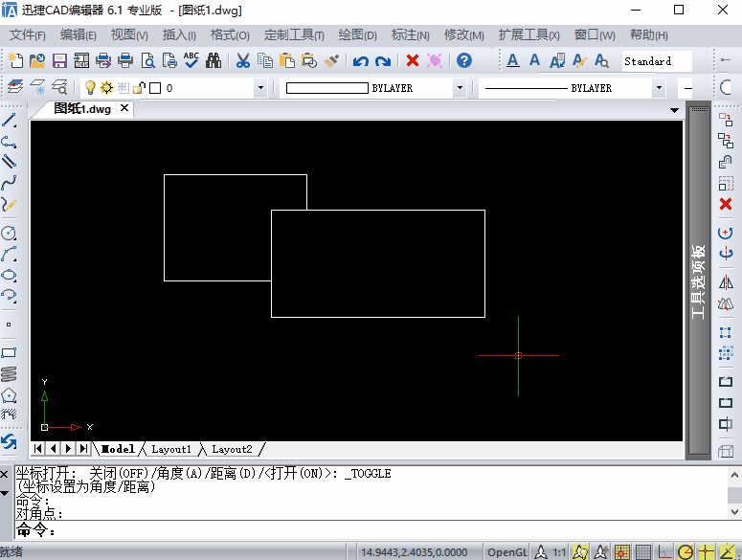742x560 pixels.
Task: Close the 图纸1.dwg document tab
Action: 124,108
